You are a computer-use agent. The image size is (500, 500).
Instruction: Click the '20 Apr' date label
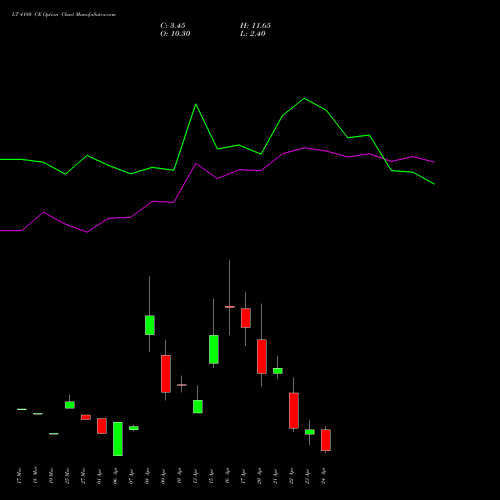259,476
